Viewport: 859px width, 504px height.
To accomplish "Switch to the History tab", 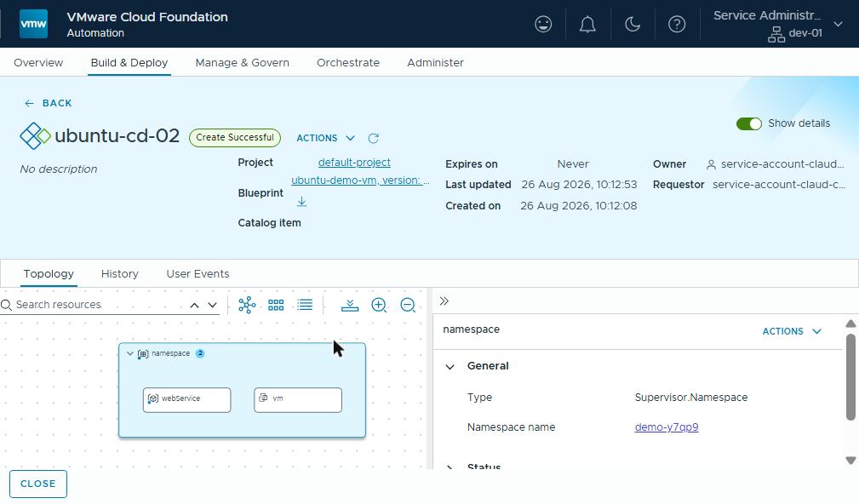I will (119, 273).
